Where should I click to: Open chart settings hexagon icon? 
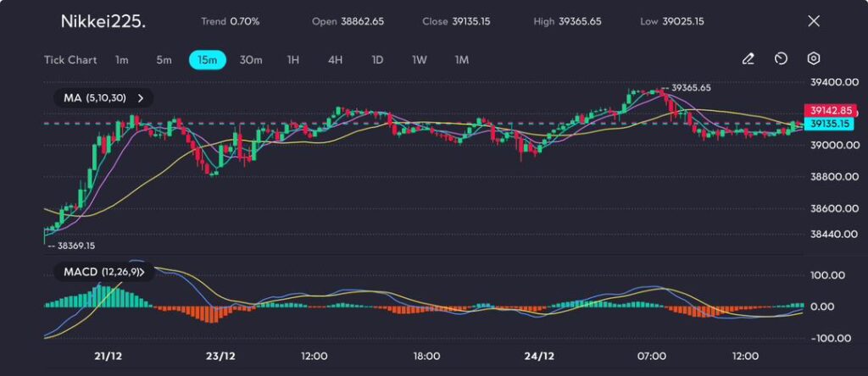(x=813, y=59)
